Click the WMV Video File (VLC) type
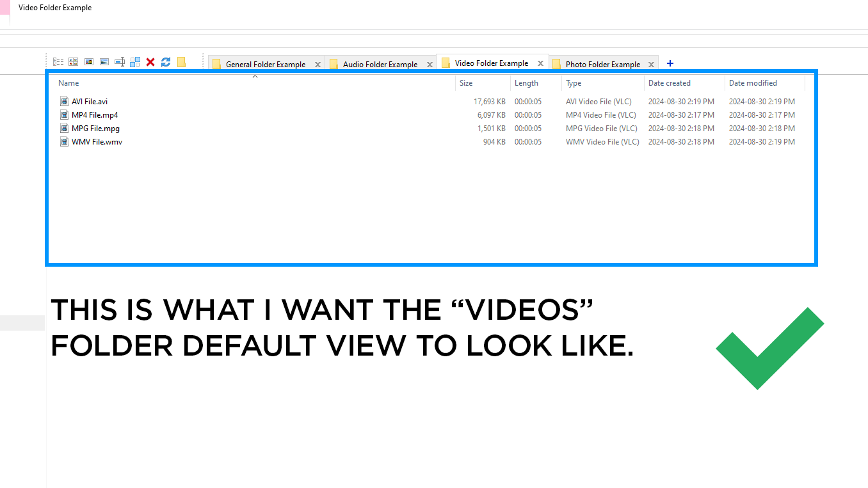This screenshot has height=488, width=868. [602, 141]
